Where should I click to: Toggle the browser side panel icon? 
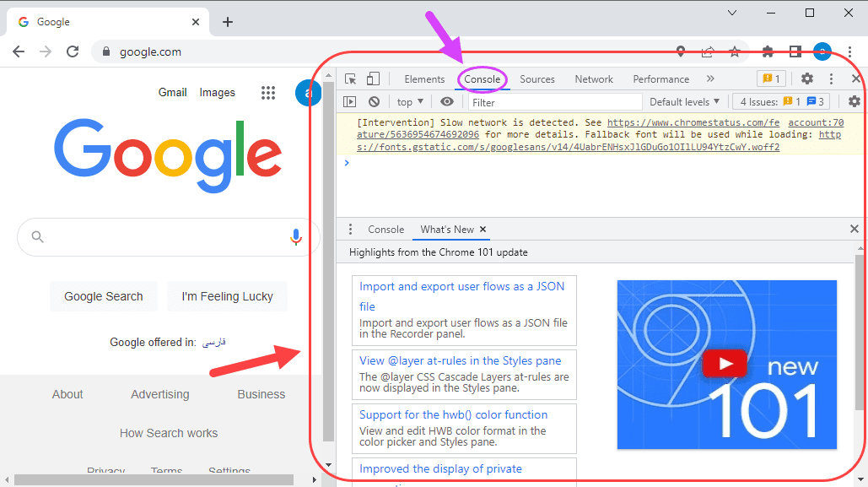[795, 51]
